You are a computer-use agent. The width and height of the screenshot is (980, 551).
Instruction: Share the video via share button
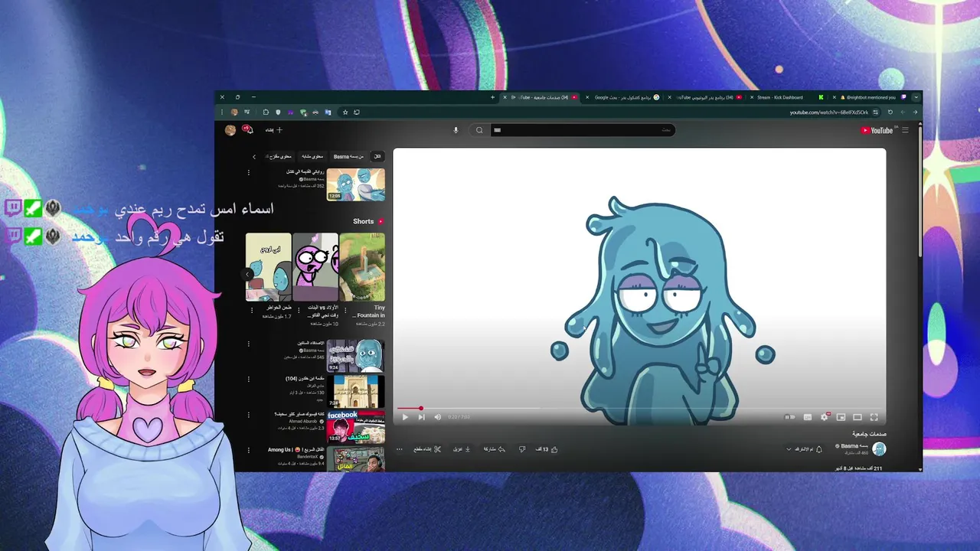tap(495, 449)
